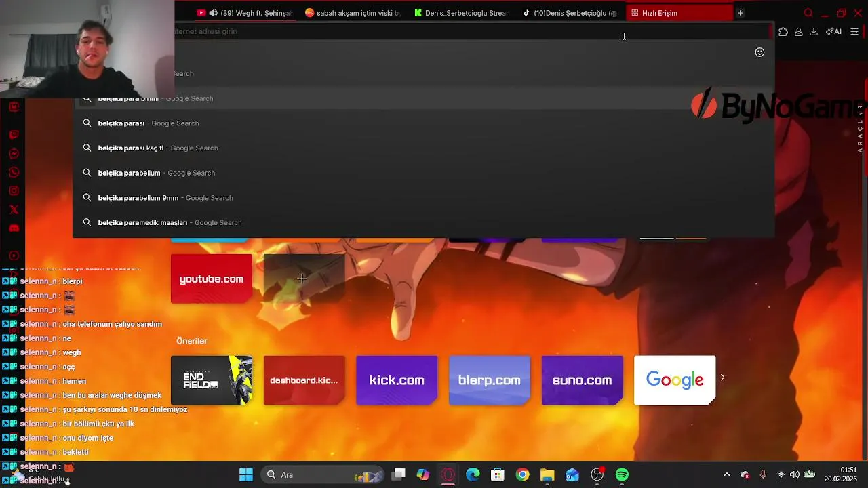The height and width of the screenshot is (488, 868).
Task: Choose suggestion "belçika paramedik maaşları"
Action: click(x=424, y=222)
